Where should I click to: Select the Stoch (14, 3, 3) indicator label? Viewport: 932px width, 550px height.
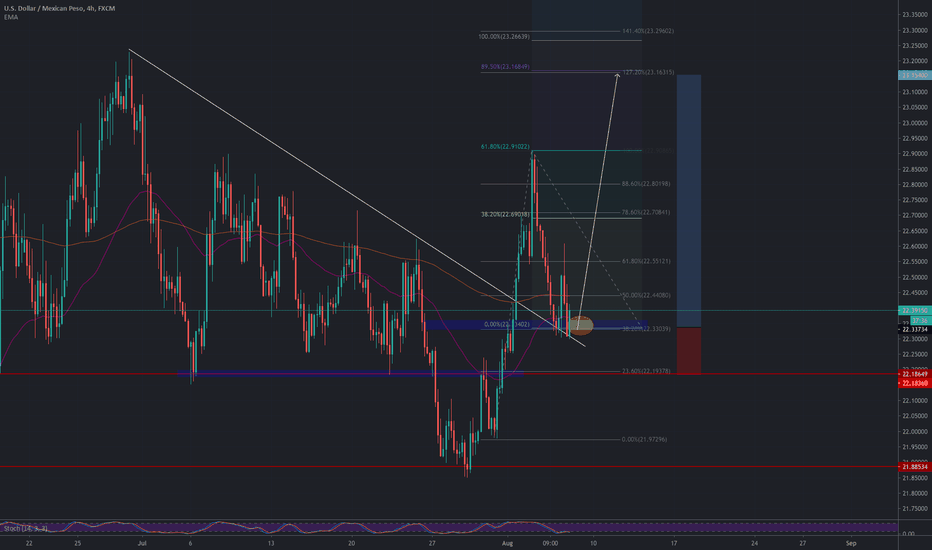pyautogui.click(x=26, y=528)
